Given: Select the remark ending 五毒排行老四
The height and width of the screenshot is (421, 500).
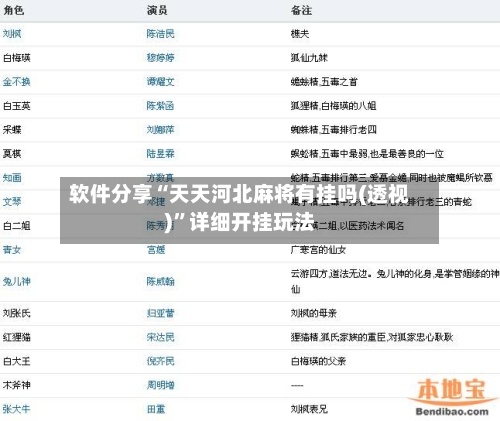Looking at the screenshot, I should click(x=333, y=130).
